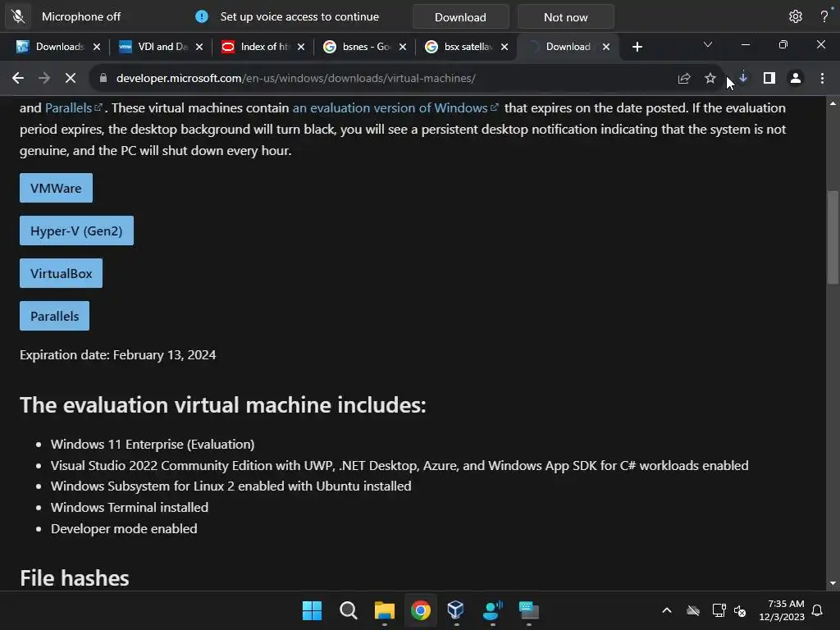Download the VMWare virtual machine
This screenshot has width=840, height=630.
click(57, 188)
